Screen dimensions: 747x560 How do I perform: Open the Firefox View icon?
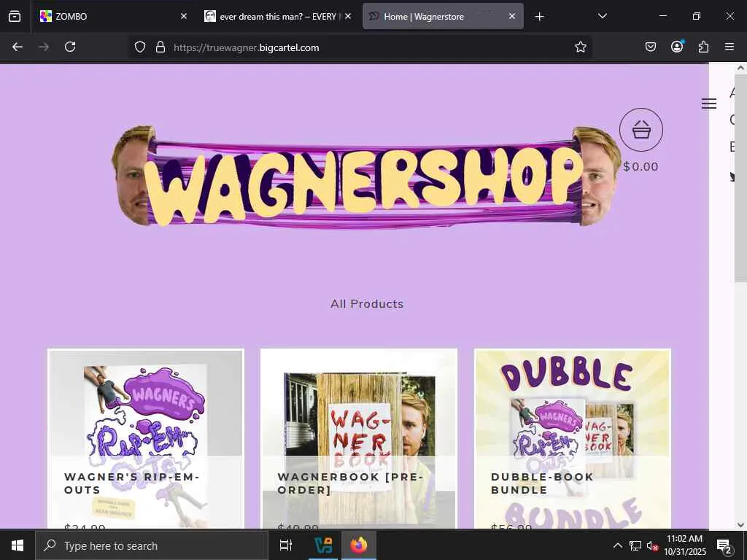pos(15,17)
